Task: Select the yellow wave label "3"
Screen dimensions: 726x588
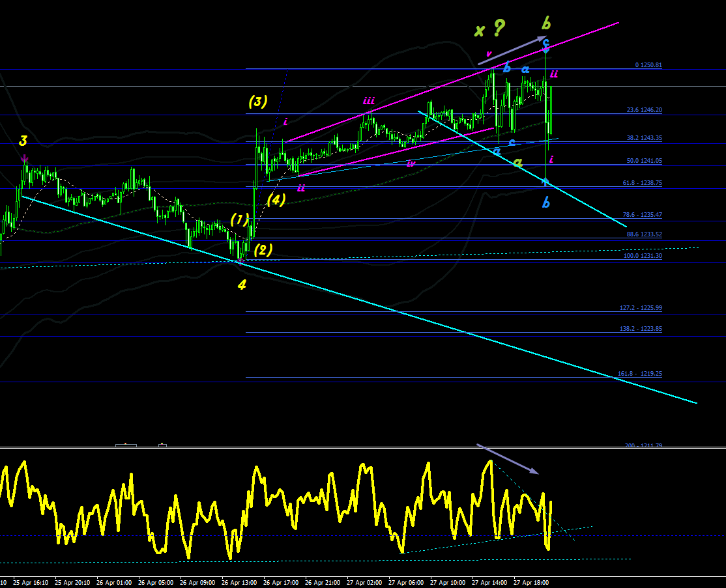Action: coord(23,141)
